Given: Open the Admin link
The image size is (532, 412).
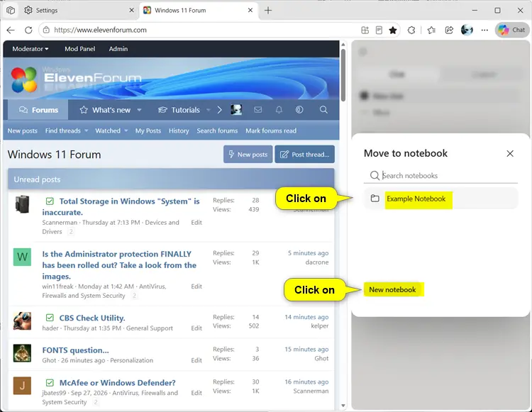Looking at the screenshot, I should click(x=118, y=49).
